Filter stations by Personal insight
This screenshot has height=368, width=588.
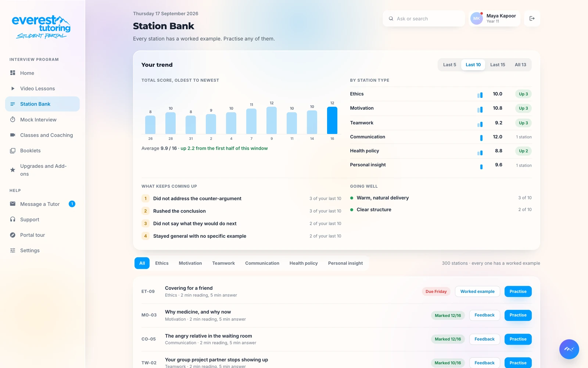click(x=345, y=263)
